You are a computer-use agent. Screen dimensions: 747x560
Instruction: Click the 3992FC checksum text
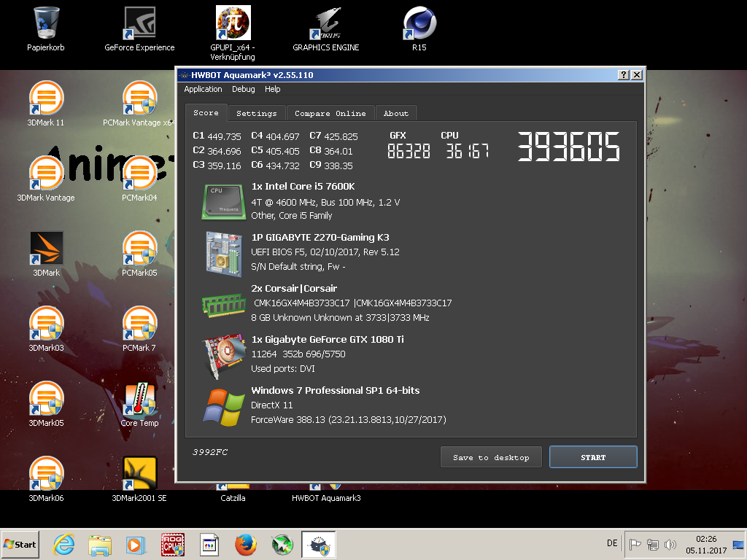click(209, 452)
